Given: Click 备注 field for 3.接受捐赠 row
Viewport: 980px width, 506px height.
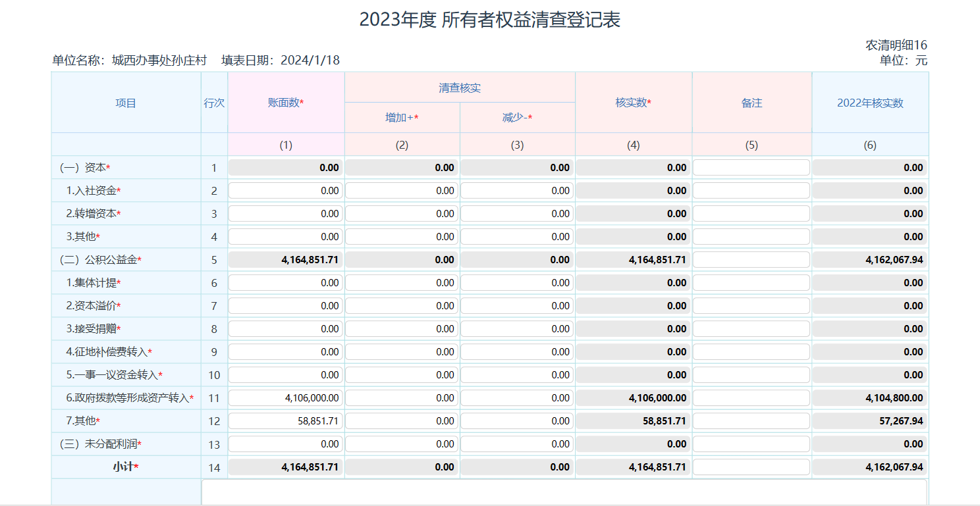Looking at the screenshot, I should (x=751, y=329).
